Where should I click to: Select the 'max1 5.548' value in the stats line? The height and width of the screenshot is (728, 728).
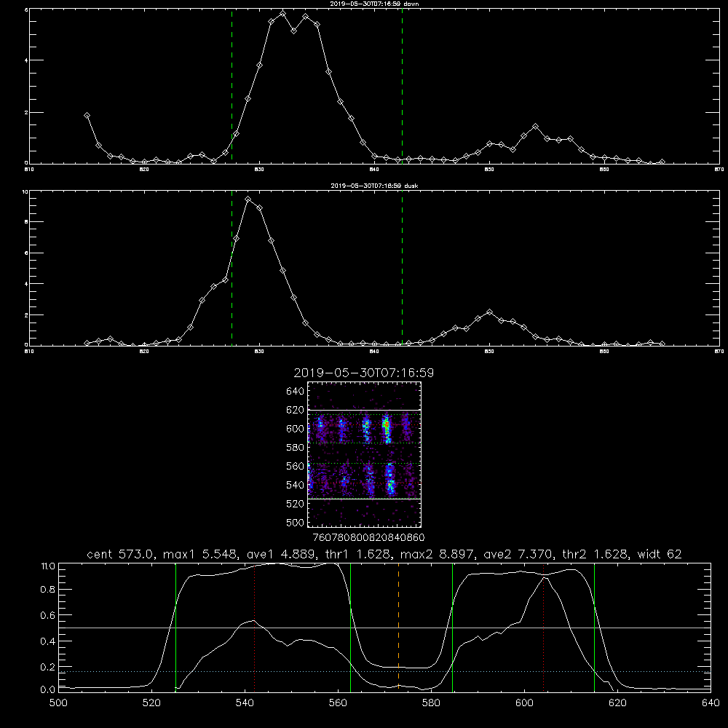(x=201, y=554)
